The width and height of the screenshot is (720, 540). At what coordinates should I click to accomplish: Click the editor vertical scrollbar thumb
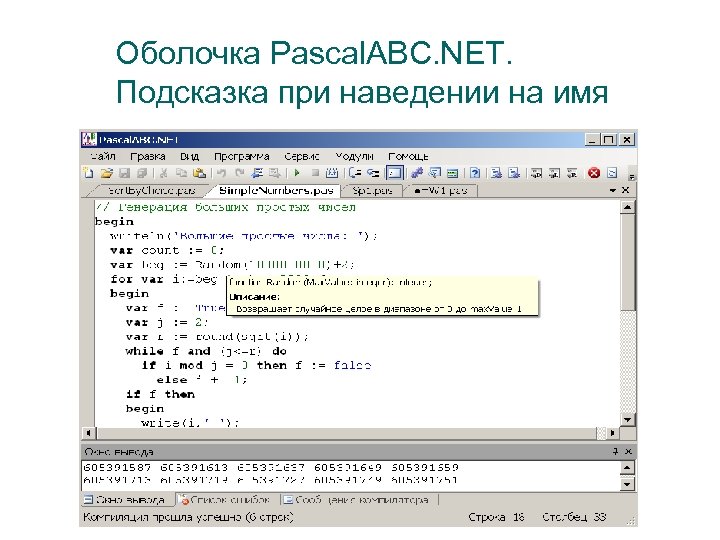(x=627, y=262)
